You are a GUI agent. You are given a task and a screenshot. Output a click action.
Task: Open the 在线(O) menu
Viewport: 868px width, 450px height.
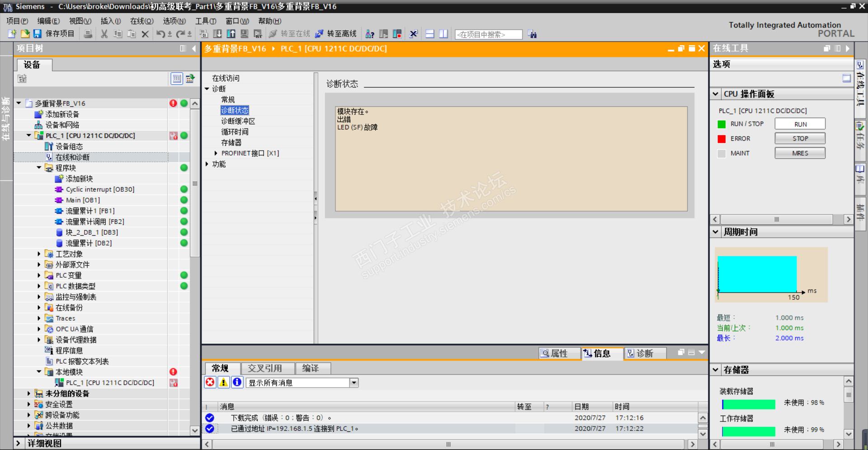(142, 21)
